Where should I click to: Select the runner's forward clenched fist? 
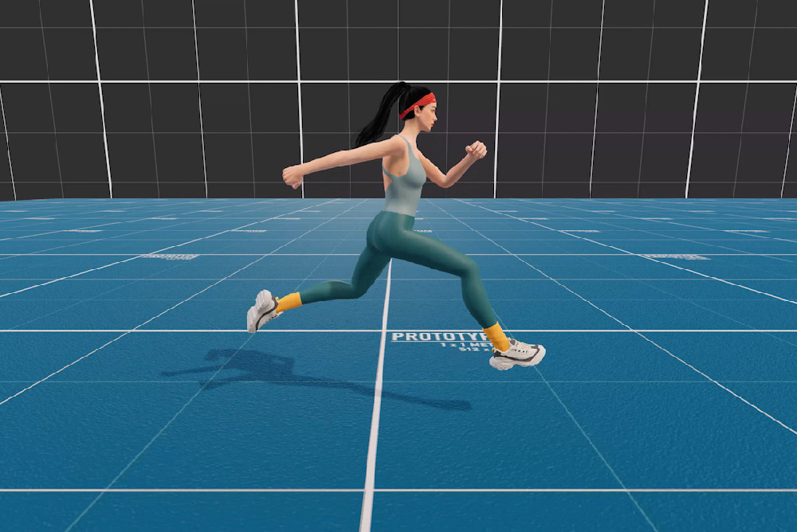click(x=476, y=150)
